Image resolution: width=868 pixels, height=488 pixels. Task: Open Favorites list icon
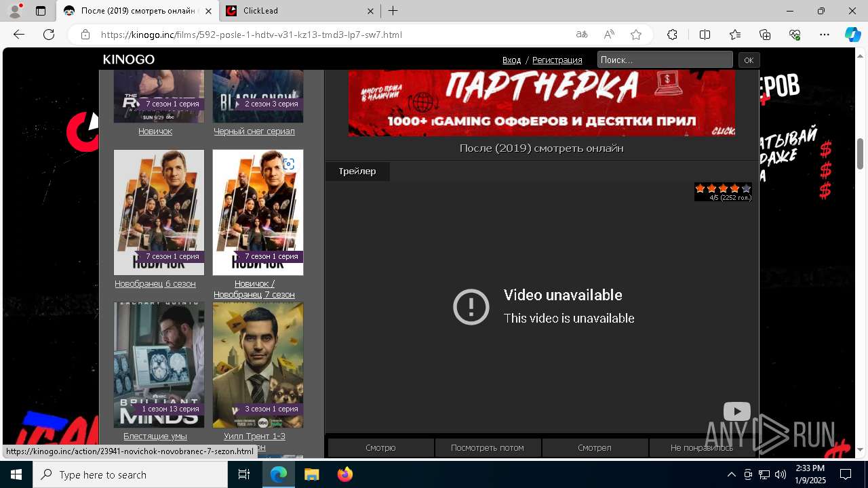(x=735, y=35)
